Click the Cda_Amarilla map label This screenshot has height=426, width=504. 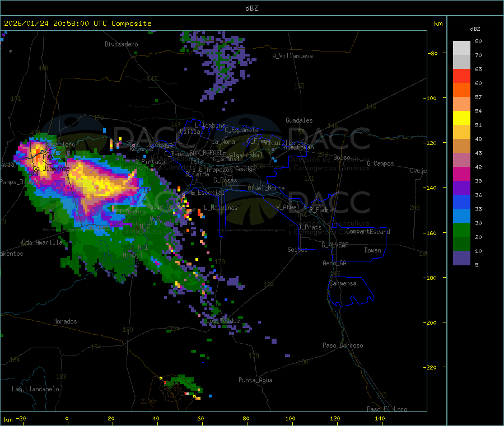coord(43,242)
